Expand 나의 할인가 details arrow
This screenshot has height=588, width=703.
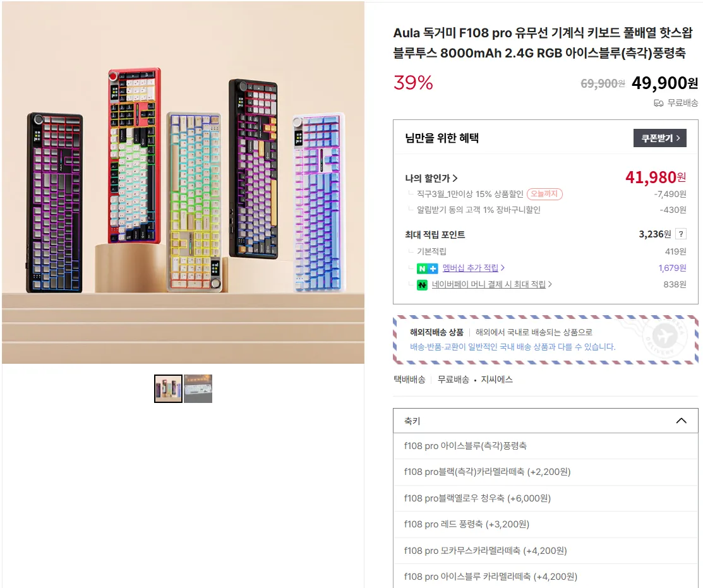(x=455, y=178)
